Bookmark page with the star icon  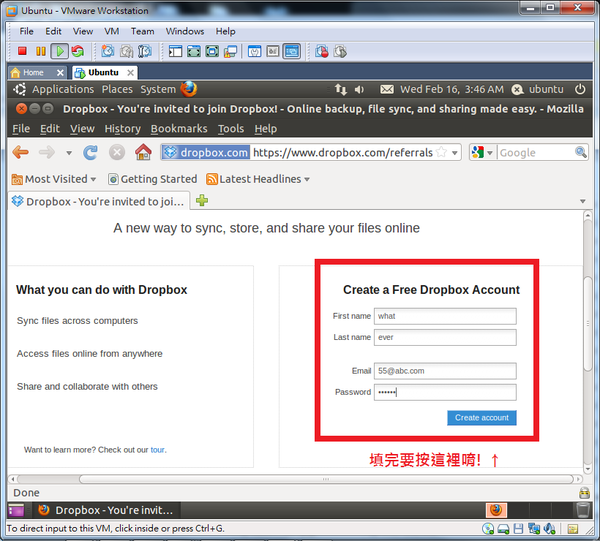[441, 152]
